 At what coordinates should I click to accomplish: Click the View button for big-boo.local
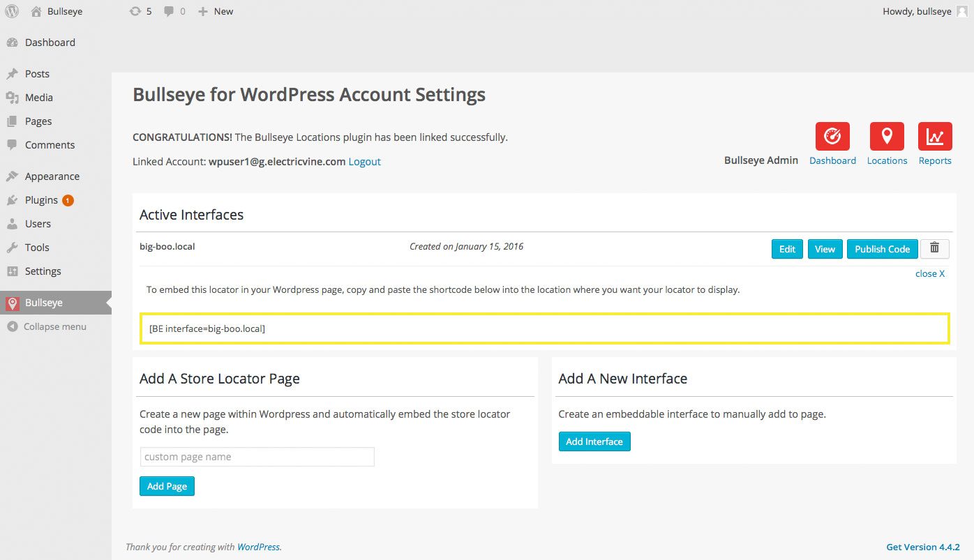(825, 249)
